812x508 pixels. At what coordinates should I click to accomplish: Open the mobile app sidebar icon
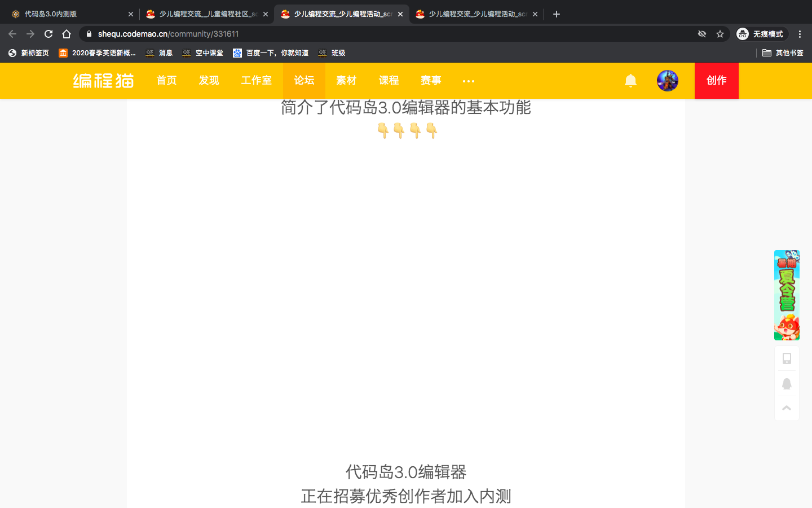[787, 358]
